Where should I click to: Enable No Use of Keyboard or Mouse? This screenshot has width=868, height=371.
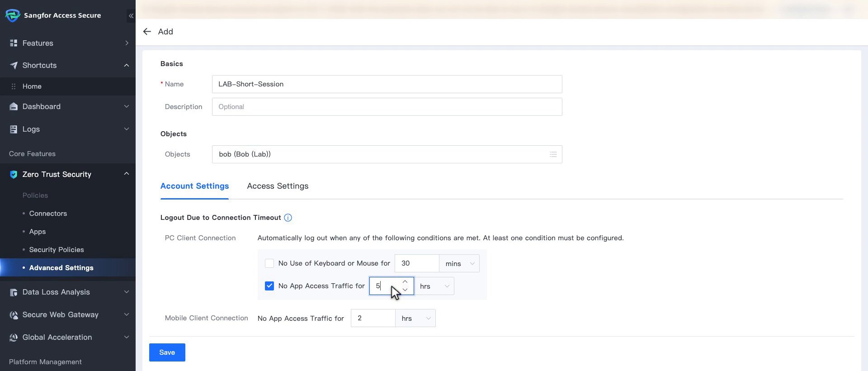[x=269, y=263]
